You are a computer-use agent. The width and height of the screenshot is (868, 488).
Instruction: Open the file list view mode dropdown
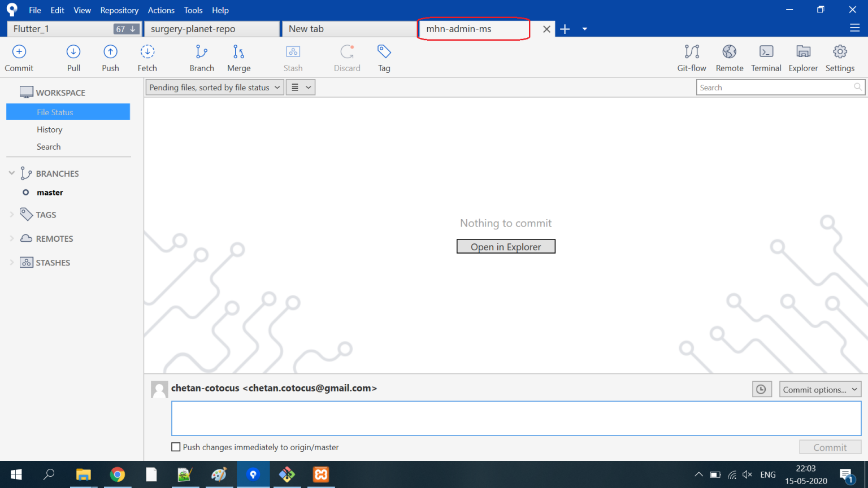[x=301, y=88]
